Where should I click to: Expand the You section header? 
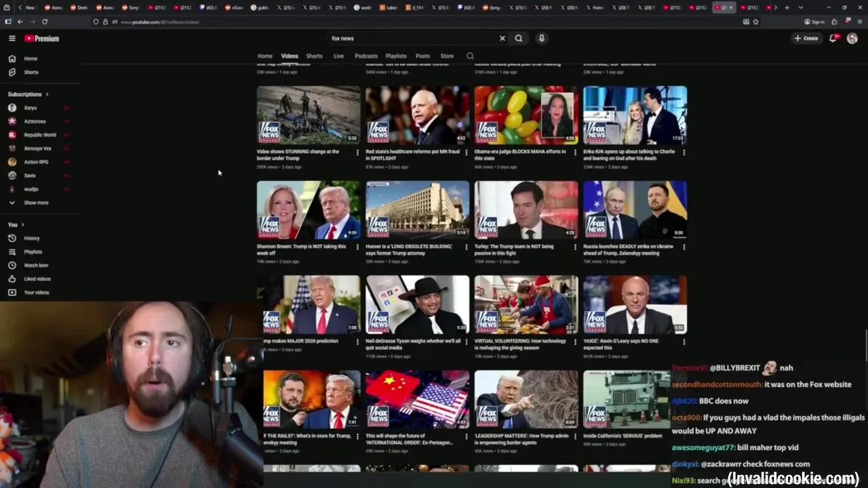pos(16,224)
